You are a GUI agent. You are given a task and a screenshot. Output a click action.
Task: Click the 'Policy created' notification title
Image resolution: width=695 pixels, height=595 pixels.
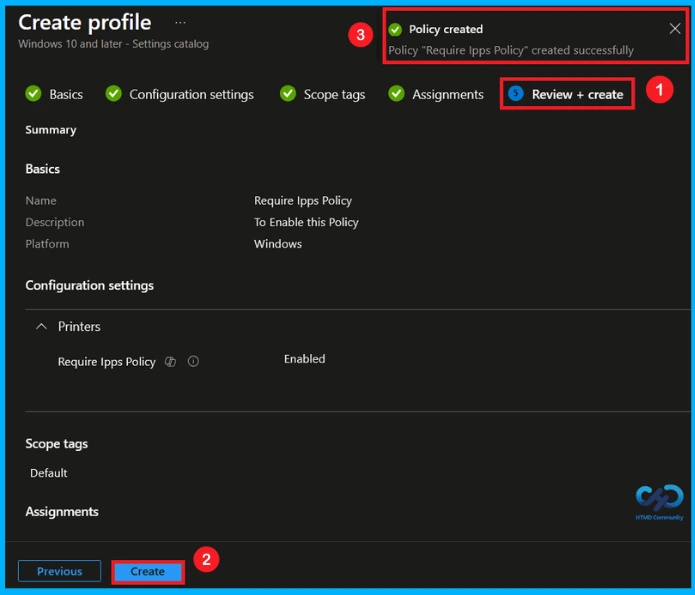445,29
